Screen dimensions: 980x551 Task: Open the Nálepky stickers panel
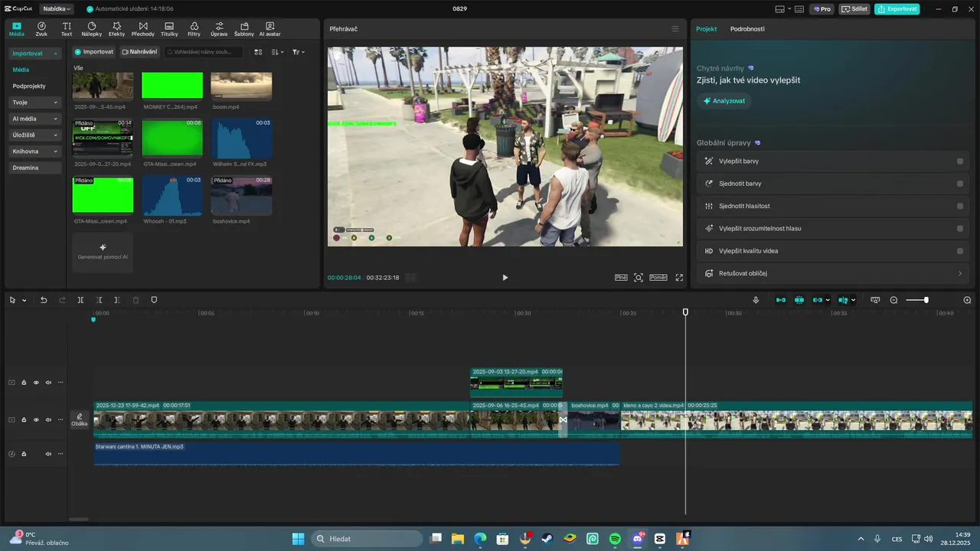92,29
